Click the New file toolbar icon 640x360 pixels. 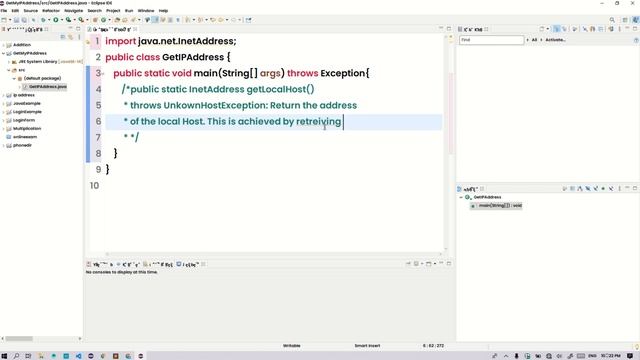[x=4, y=20]
